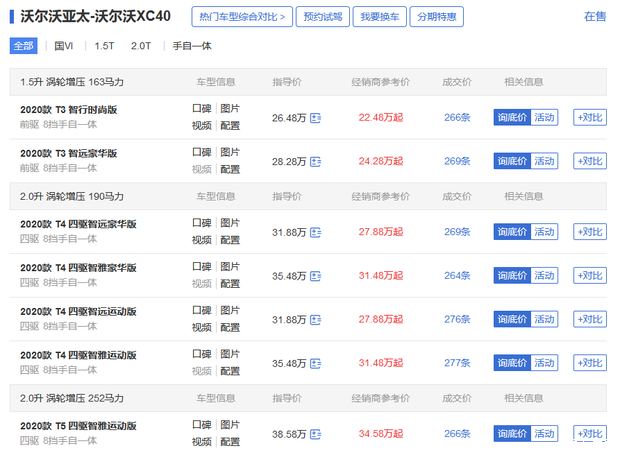Screen dimensions: 620x455
Task: Filter models by 2.0T engine
Action: [x=141, y=46]
